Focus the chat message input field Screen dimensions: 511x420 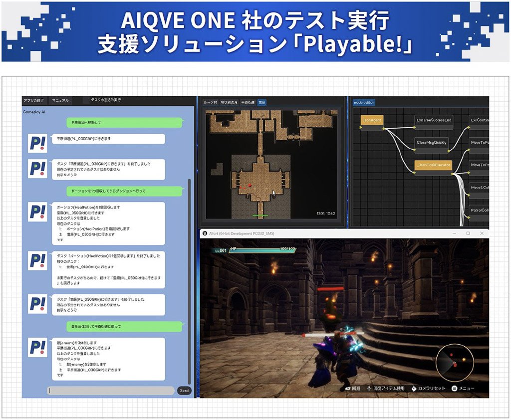111,391
